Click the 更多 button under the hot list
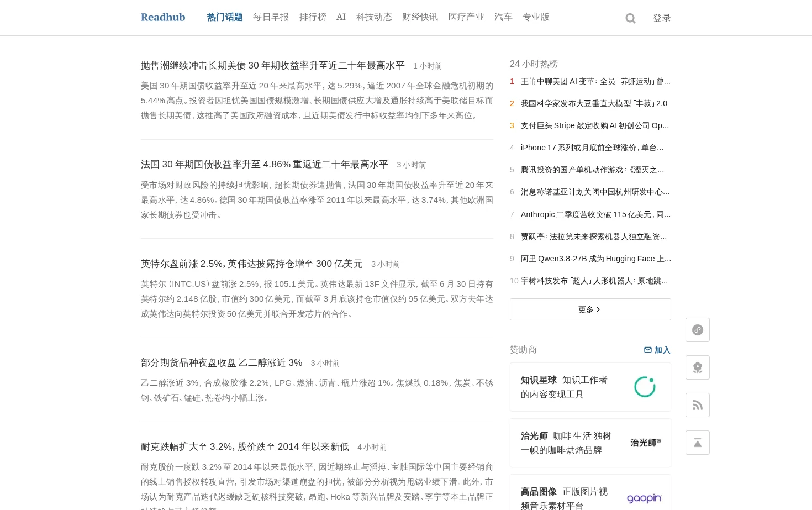The image size is (812, 510). click(x=590, y=309)
